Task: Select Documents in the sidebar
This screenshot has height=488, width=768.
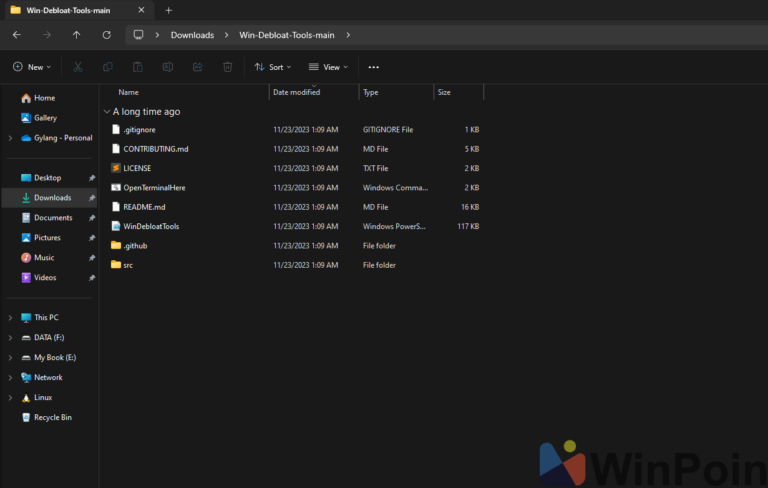Action: 53,218
